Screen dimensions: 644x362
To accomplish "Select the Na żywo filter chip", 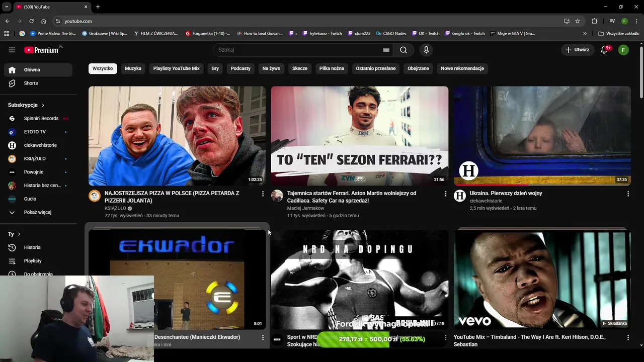I will click(271, 68).
